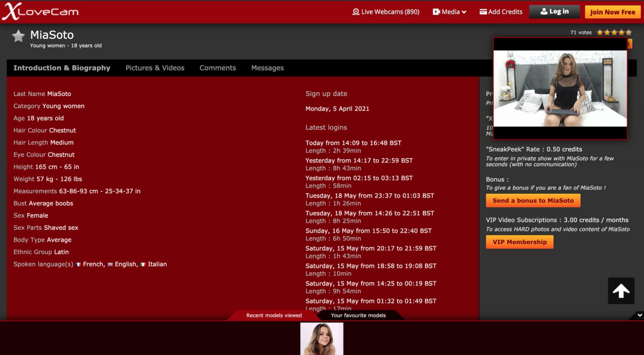Click the SneakPeek Rate 0.50 credits text

pos(534,149)
